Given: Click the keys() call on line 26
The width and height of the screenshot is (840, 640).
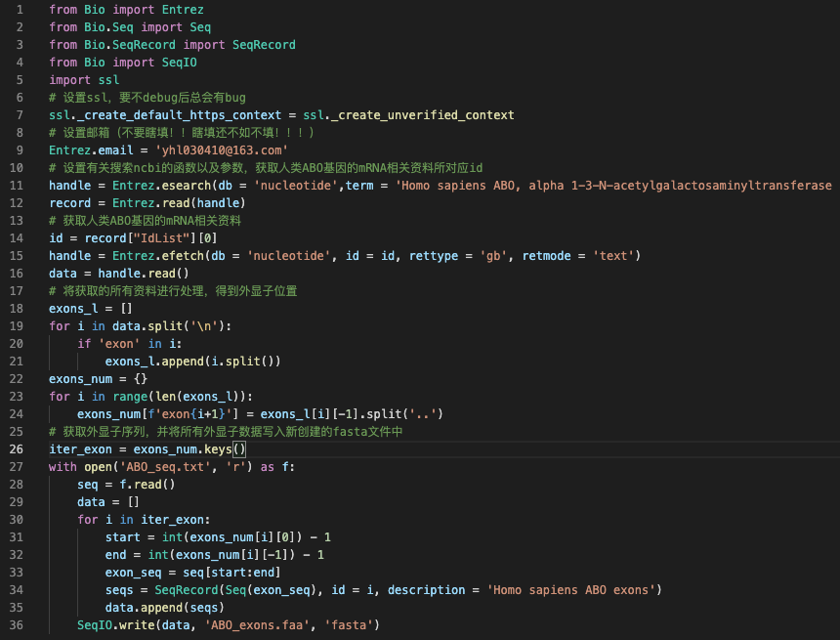Looking at the screenshot, I should (x=225, y=449).
